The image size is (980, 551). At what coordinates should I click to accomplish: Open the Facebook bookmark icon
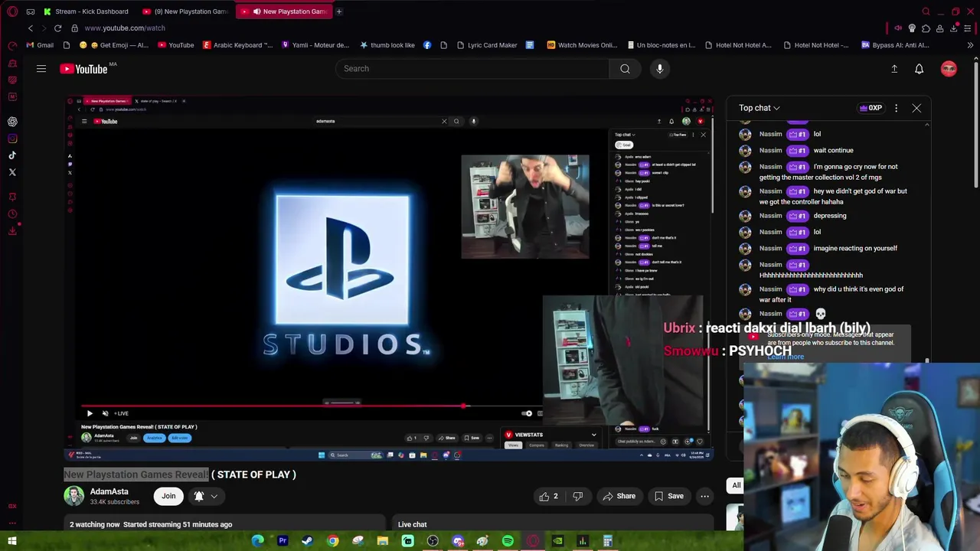[x=427, y=45]
